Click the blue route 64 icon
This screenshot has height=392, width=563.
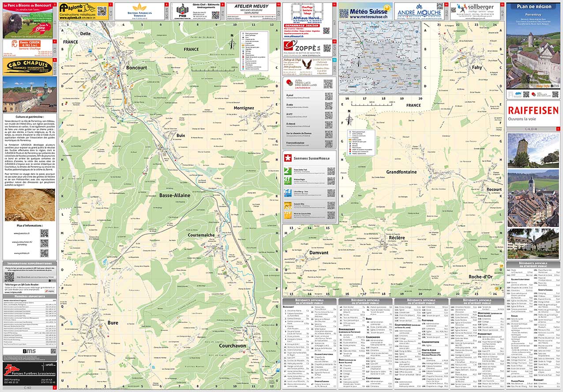(287, 194)
